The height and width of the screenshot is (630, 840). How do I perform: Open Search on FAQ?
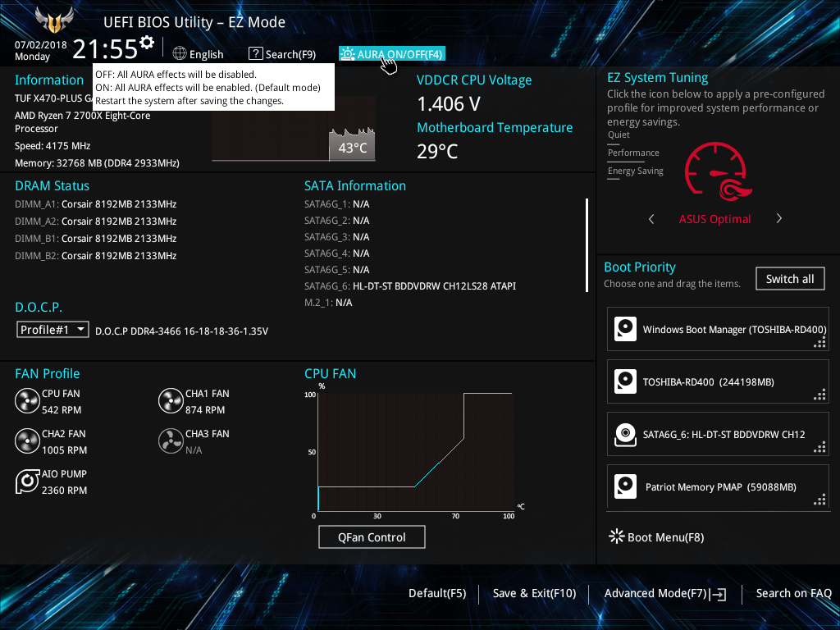point(793,594)
